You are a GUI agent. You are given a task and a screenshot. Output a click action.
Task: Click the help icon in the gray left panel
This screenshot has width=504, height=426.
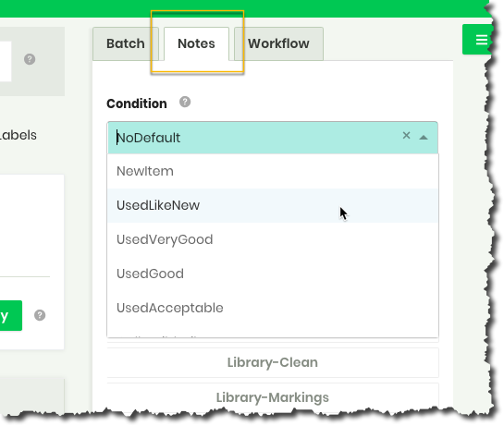click(30, 59)
